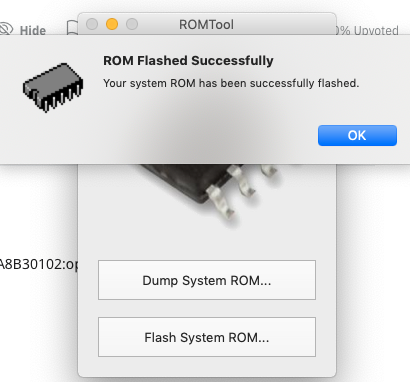
Task: Click the successfully flashed message text
Action: (231, 83)
